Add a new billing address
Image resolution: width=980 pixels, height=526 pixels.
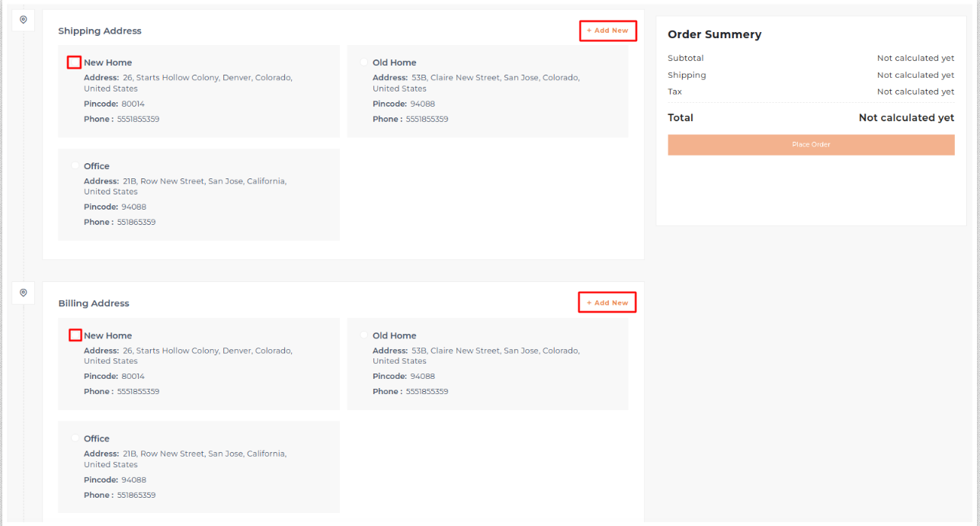(x=607, y=303)
